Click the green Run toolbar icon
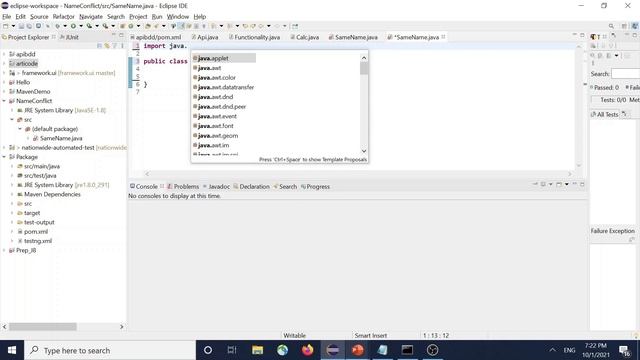This screenshot has width=640, height=360. tap(73, 26)
